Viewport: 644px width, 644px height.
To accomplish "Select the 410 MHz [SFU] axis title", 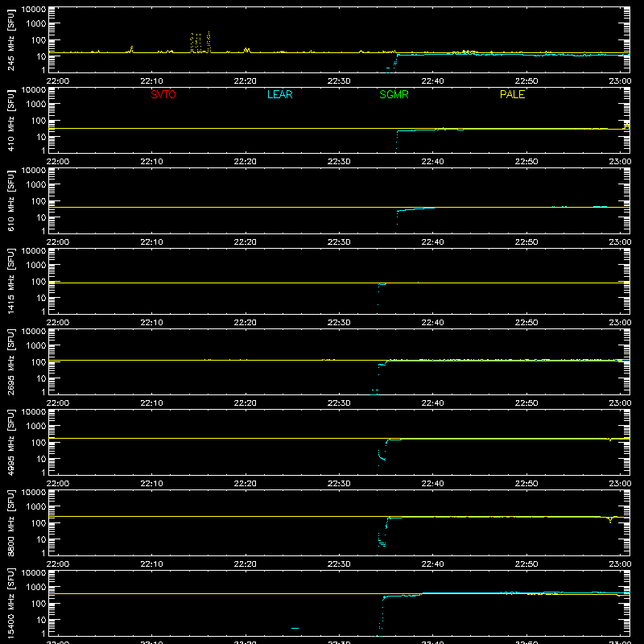I will [x=11, y=120].
